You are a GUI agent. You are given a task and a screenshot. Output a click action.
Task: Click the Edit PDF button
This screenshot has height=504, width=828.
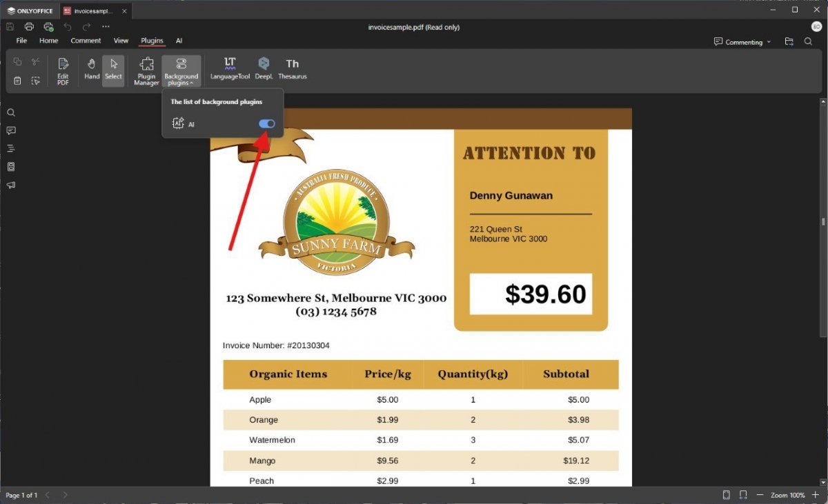click(x=63, y=71)
